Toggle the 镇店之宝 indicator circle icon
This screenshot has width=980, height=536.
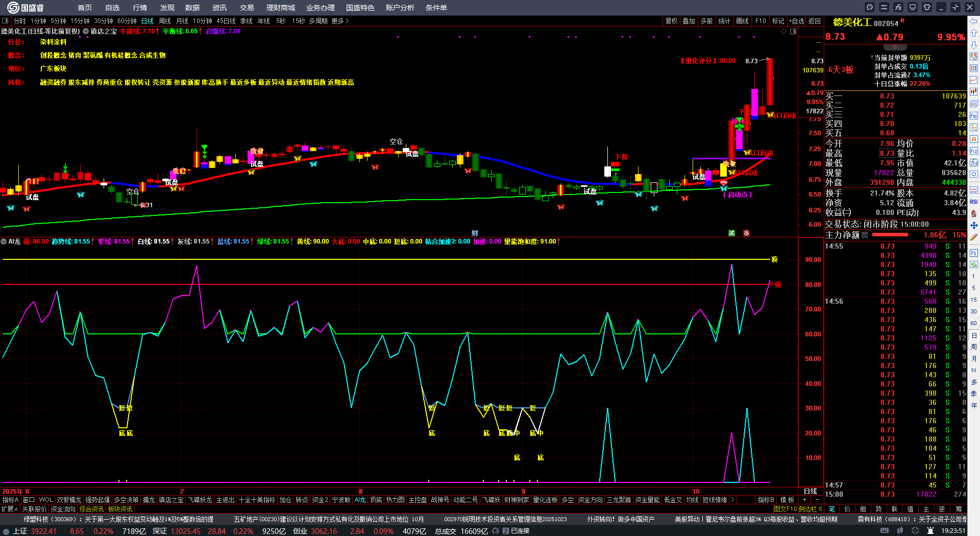[86, 31]
